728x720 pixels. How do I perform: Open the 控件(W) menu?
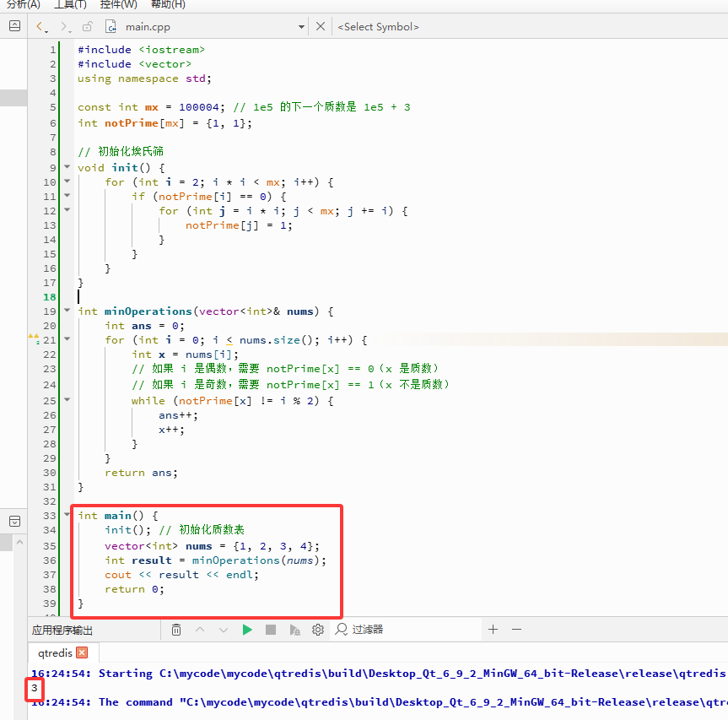(x=119, y=5)
